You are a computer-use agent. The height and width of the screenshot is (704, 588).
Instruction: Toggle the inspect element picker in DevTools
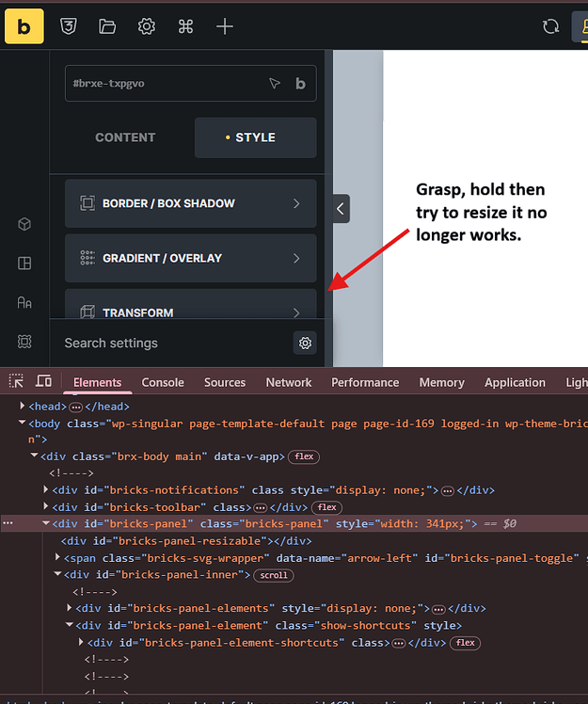pyautogui.click(x=16, y=381)
